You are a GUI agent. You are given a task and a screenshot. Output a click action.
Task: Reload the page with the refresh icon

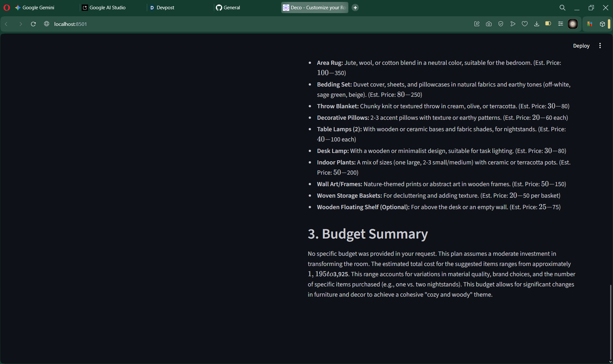click(33, 24)
